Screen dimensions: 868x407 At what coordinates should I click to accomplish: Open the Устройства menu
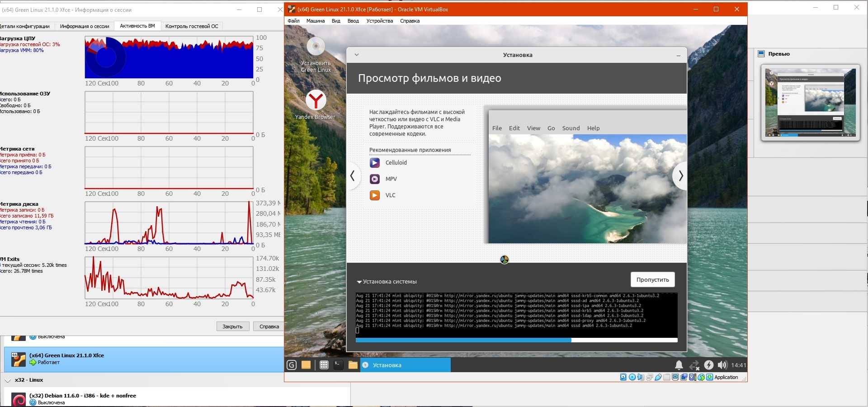[x=380, y=21]
